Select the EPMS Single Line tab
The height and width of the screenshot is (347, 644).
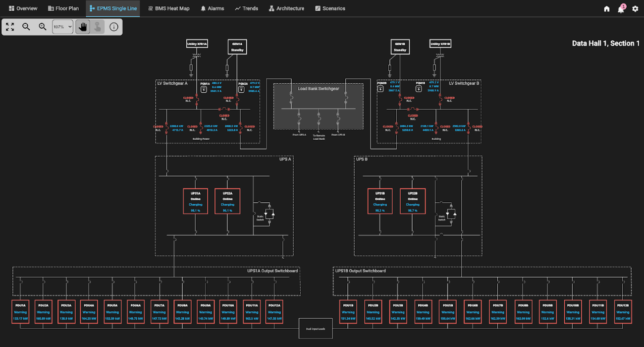113,8
